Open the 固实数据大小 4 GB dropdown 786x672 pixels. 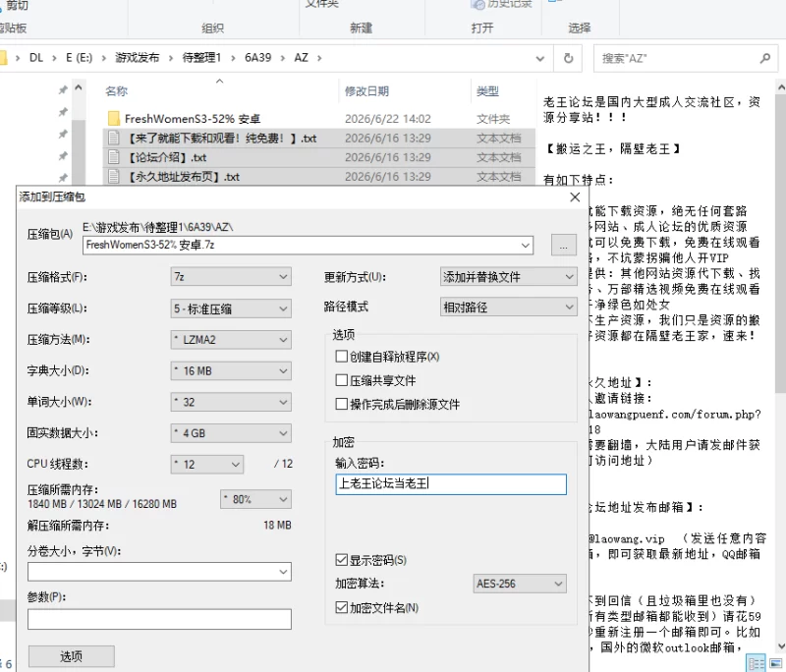tap(231, 433)
